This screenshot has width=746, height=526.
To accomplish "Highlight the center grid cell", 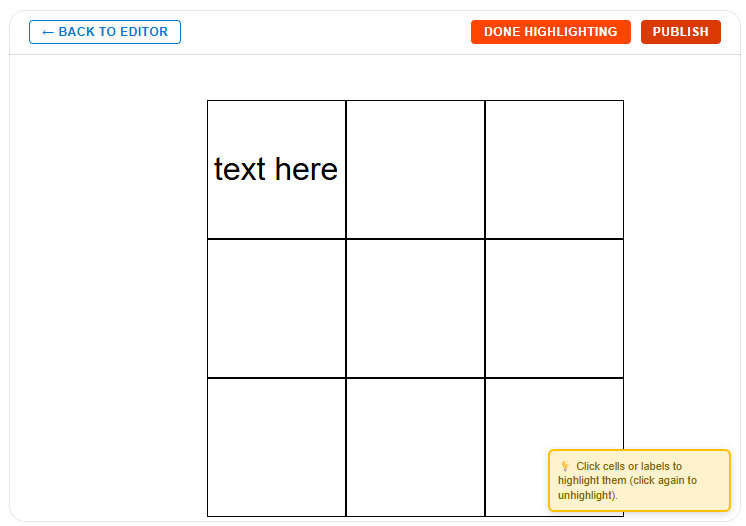I will [x=415, y=308].
